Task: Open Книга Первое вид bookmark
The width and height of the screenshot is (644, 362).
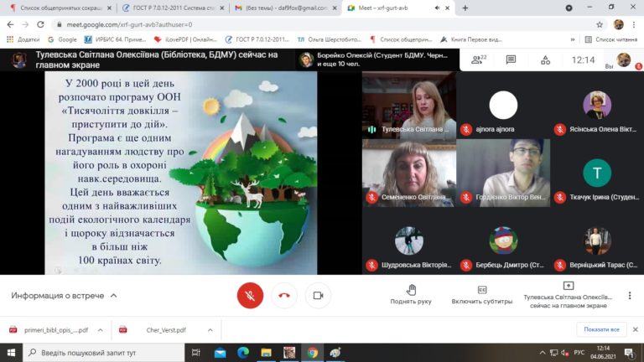Action: (x=471, y=39)
